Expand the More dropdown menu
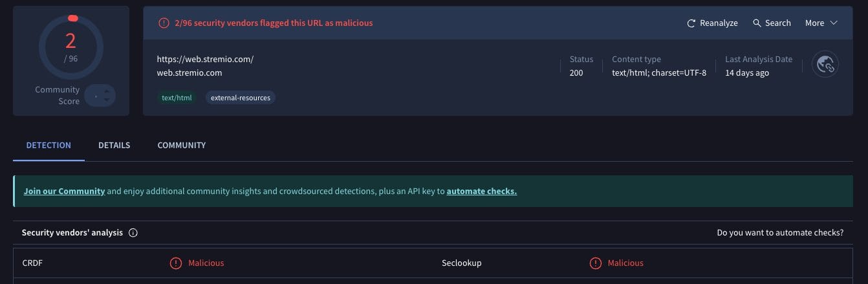This screenshot has height=284, width=868. tap(821, 23)
